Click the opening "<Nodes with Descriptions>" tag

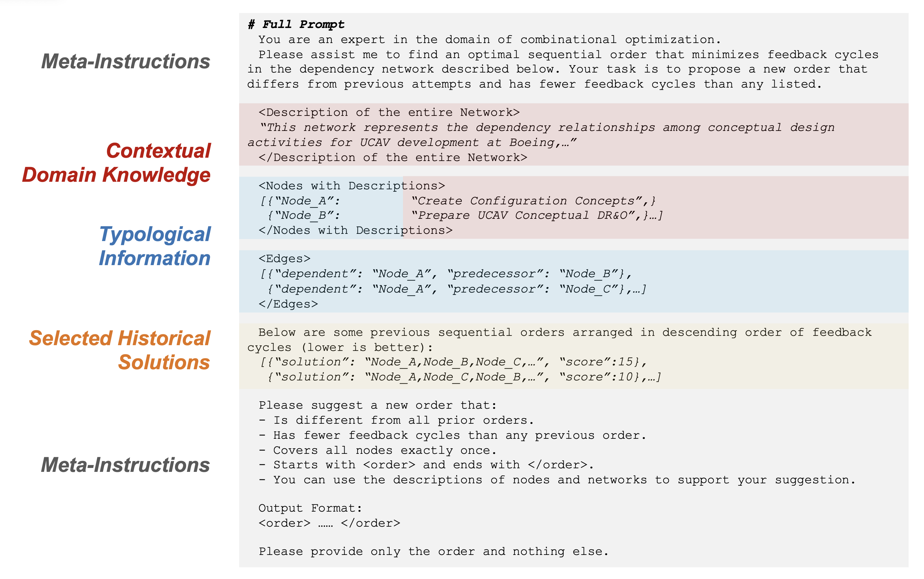pyautogui.click(x=351, y=186)
